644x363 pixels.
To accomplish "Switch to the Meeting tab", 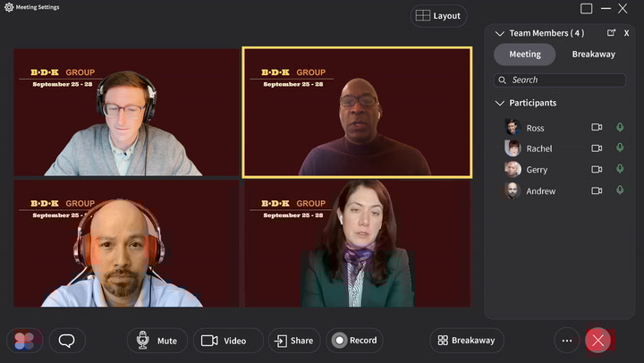I will (x=525, y=55).
